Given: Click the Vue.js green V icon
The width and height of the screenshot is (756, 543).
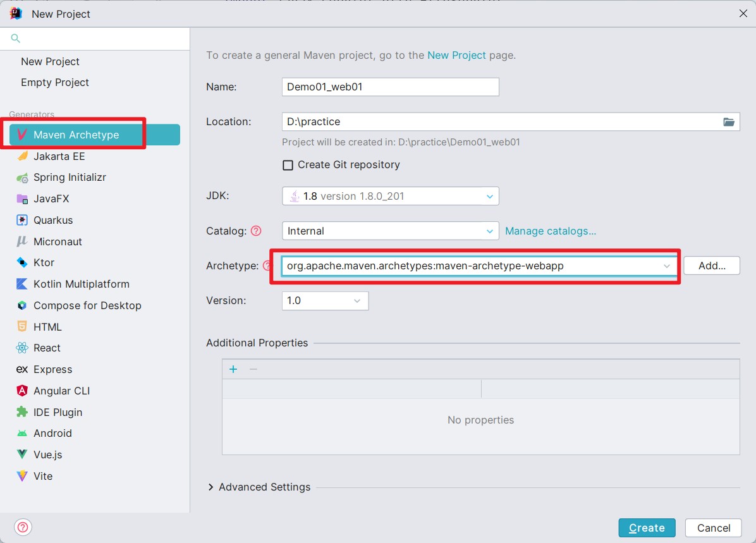Looking at the screenshot, I should pos(22,455).
